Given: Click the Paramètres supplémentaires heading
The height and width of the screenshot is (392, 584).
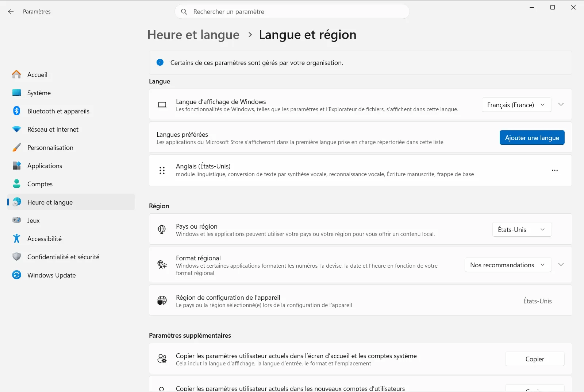Looking at the screenshot, I should (190, 335).
